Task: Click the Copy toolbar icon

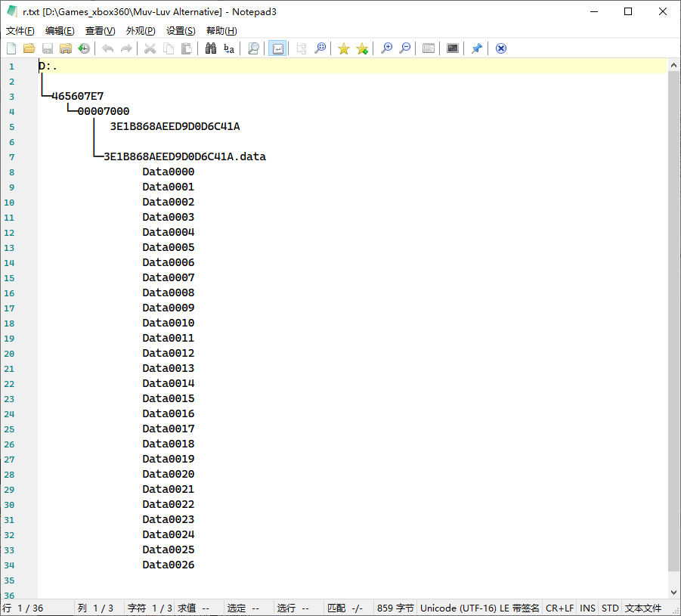Action: pyautogui.click(x=168, y=48)
